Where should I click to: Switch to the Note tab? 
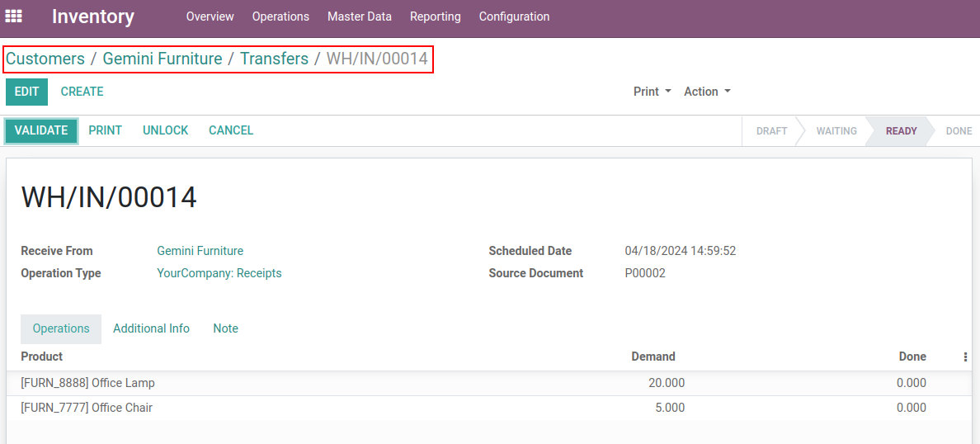(x=225, y=328)
